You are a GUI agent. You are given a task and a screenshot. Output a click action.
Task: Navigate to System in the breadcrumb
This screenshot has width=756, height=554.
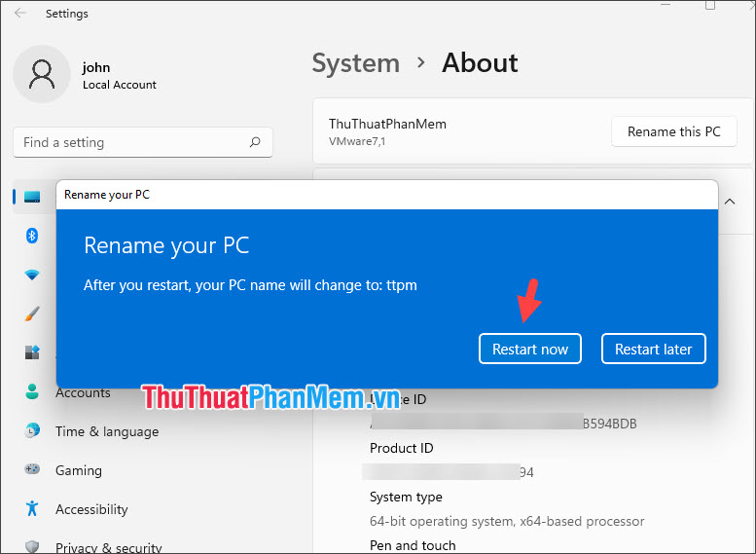[356, 63]
